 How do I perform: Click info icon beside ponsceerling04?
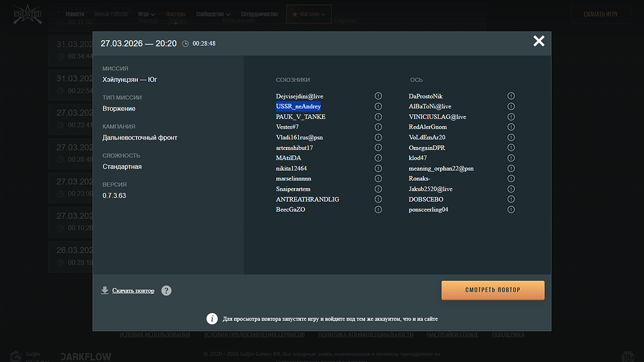pyautogui.click(x=511, y=209)
